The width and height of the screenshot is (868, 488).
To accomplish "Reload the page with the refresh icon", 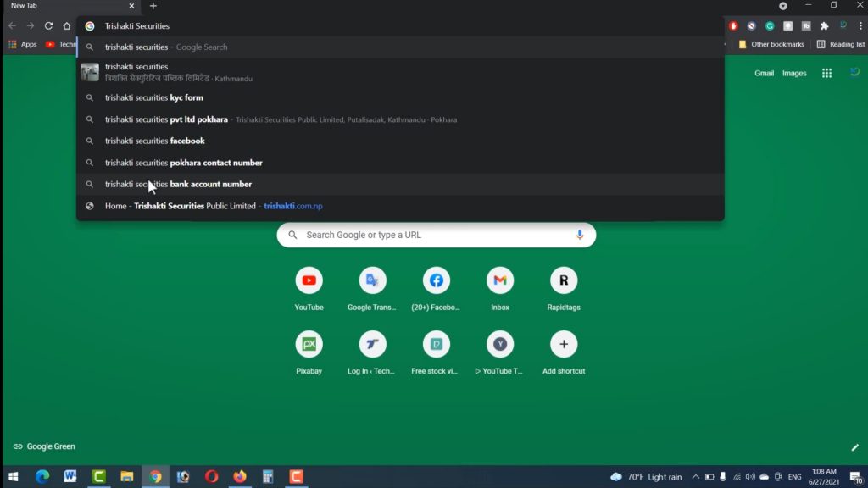I will [x=48, y=25].
